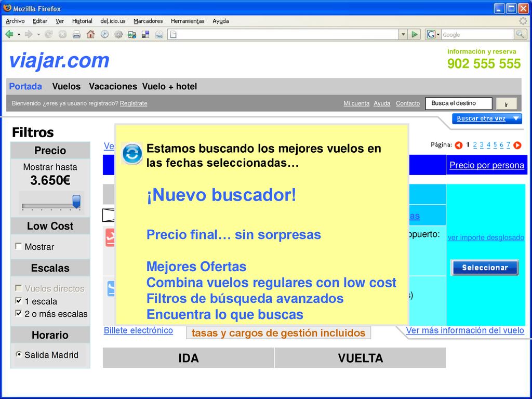The height and width of the screenshot is (399, 532).
Task: Uncheck the 1 escala checkbox
Action: coord(19,301)
